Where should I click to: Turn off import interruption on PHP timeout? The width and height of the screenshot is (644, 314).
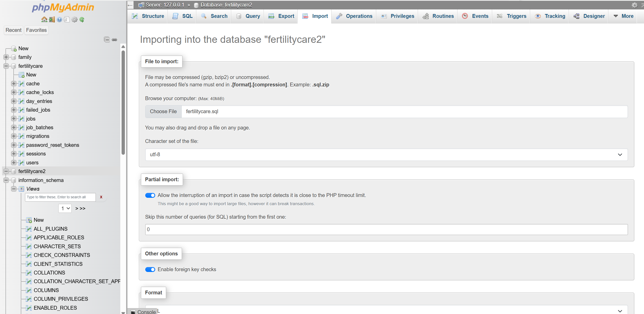click(150, 195)
